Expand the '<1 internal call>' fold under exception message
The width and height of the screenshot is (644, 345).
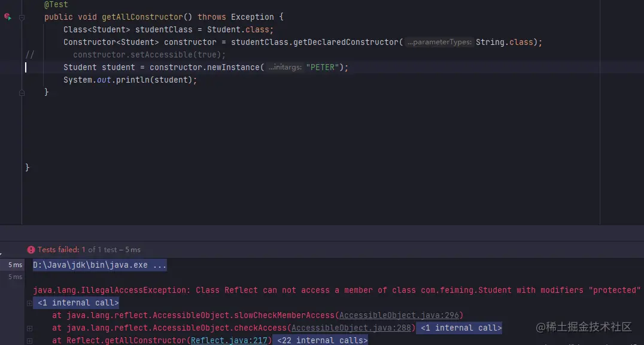click(78, 302)
